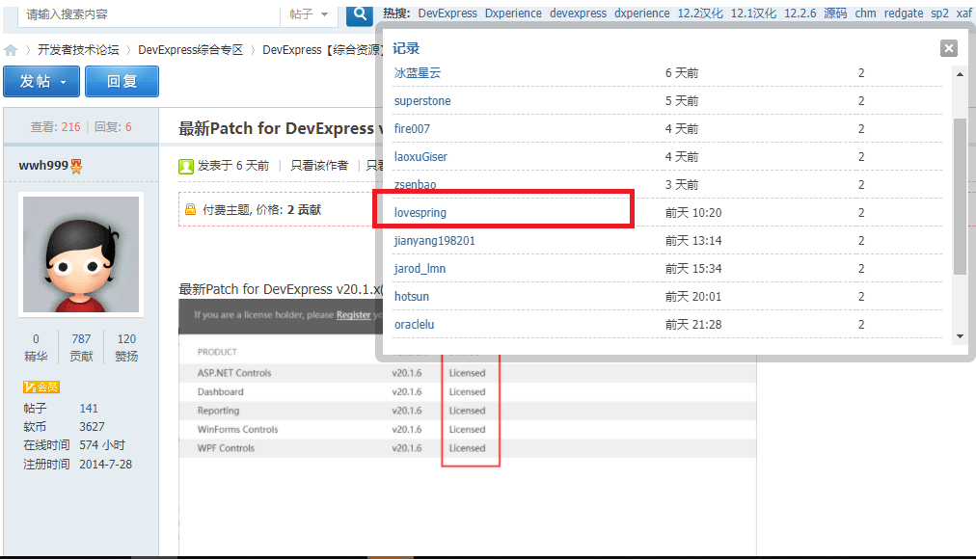Open wwh999's avatar image
The image size is (976, 560).
pyautogui.click(x=81, y=254)
